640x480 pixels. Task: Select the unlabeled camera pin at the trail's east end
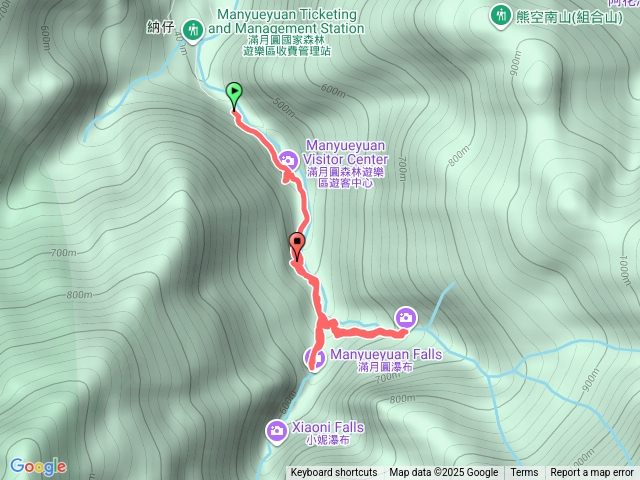pos(406,318)
